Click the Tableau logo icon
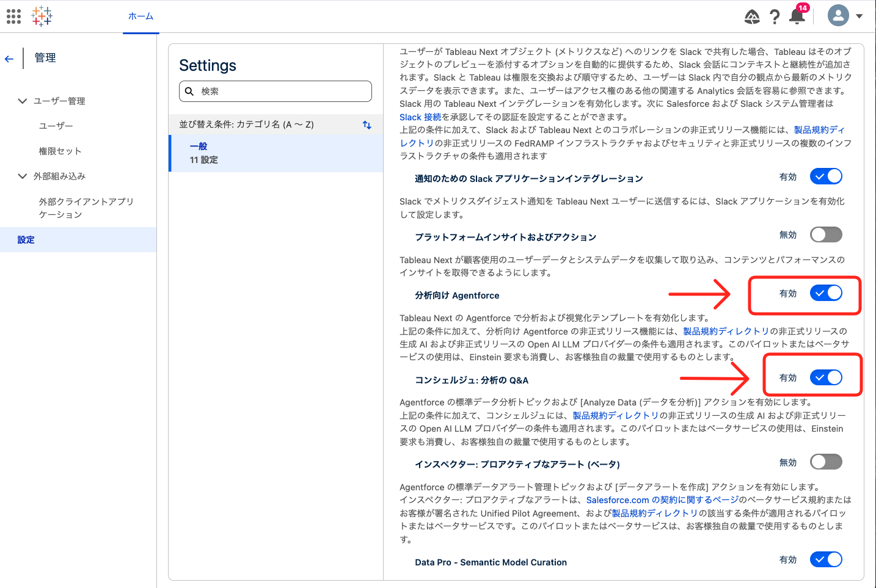The width and height of the screenshot is (876, 588). click(42, 16)
